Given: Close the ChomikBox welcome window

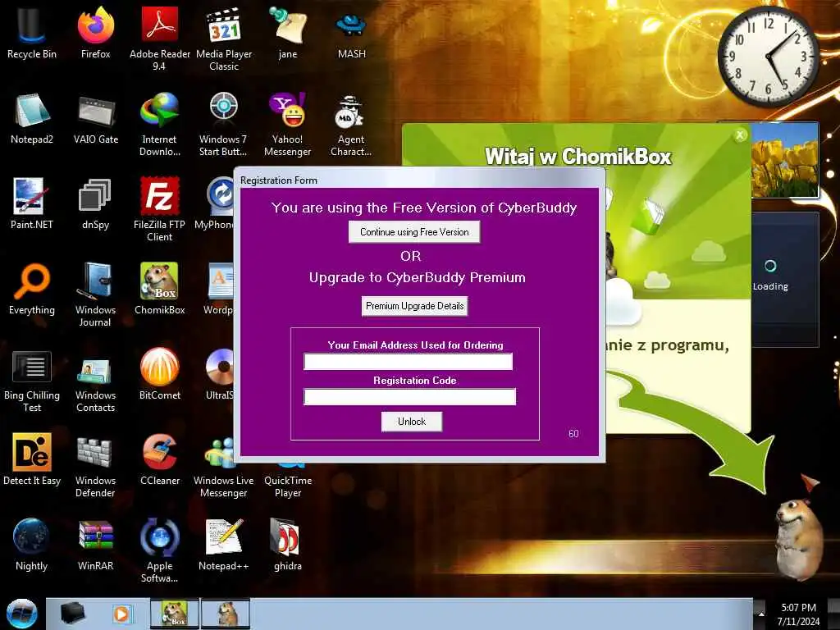Looking at the screenshot, I should tap(740, 135).
